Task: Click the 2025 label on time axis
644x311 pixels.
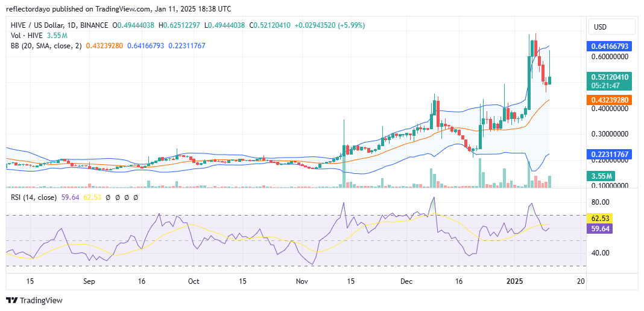Action: click(514, 281)
